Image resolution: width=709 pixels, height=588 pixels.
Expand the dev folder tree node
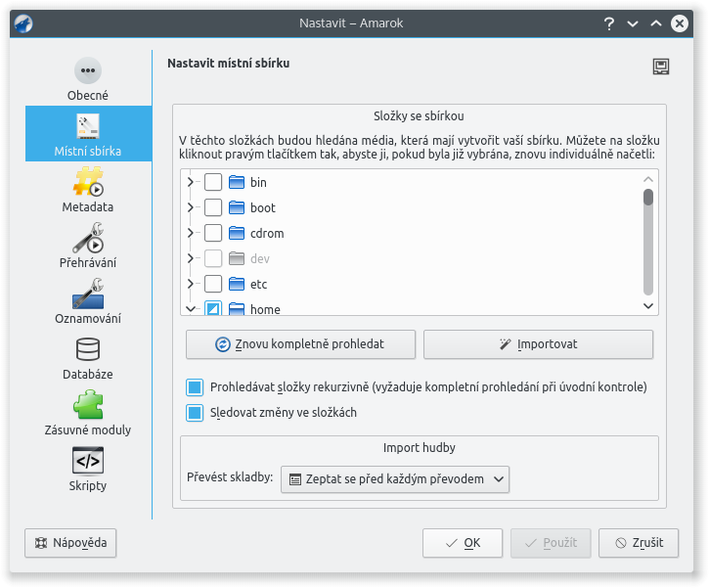click(191, 258)
